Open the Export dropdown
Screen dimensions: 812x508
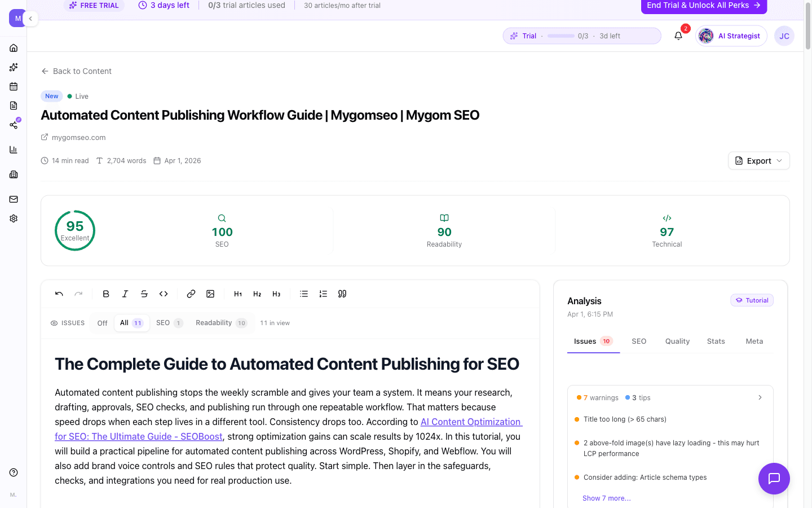point(758,160)
